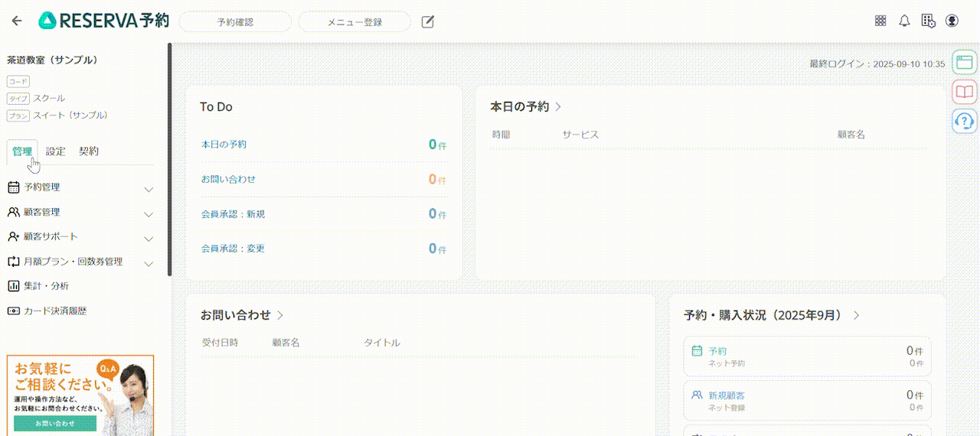Open 集計・分析 menu item
The image size is (980, 436).
click(x=80, y=286)
